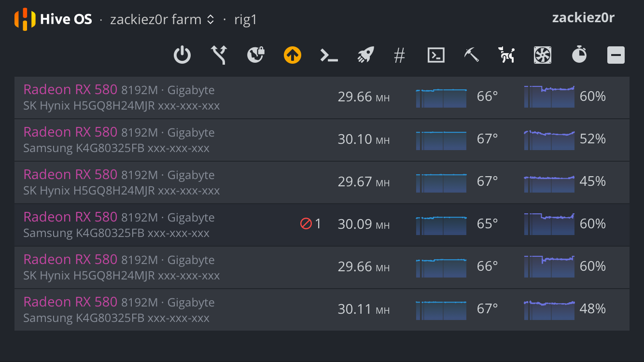Open the zackiez0r farm dropdown
644x362 pixels.
(x=162, y=19)
